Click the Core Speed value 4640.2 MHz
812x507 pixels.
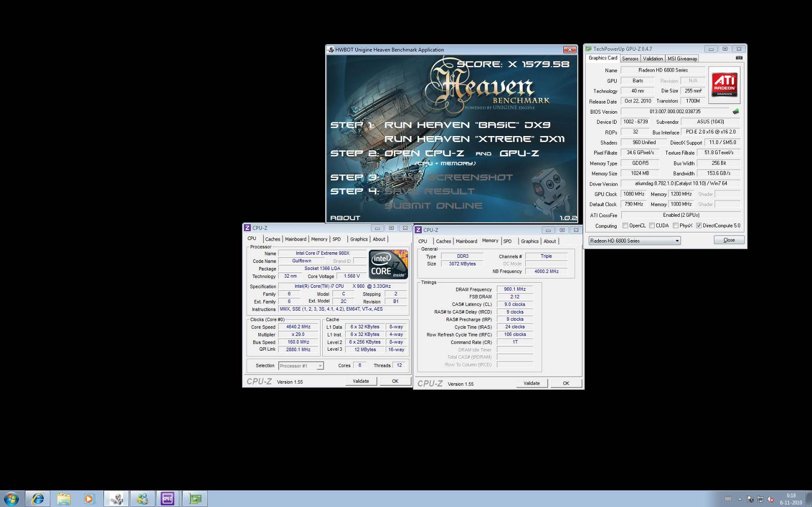[x=298, y=327]
